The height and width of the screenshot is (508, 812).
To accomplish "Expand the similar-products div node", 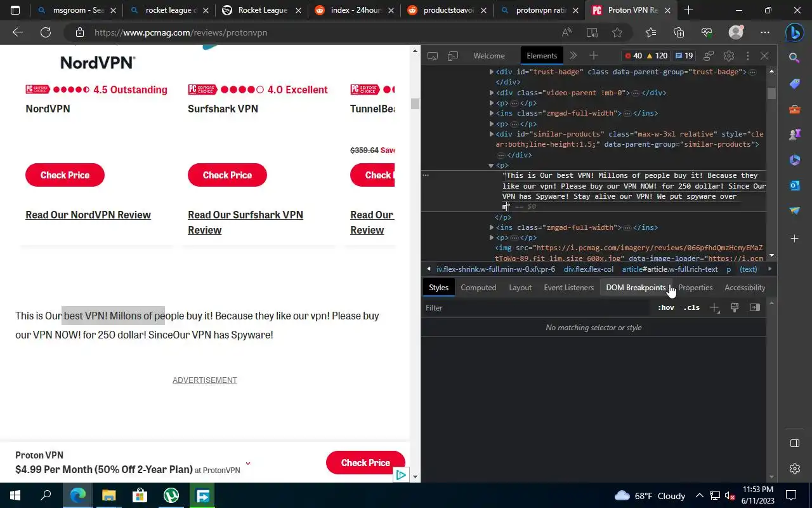I will click(491, 134).
